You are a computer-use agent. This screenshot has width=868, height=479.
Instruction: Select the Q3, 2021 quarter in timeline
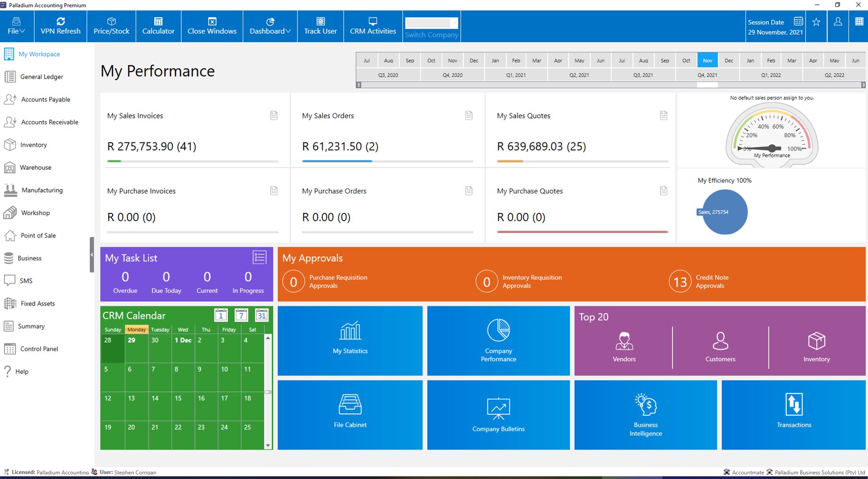point(643,75)
